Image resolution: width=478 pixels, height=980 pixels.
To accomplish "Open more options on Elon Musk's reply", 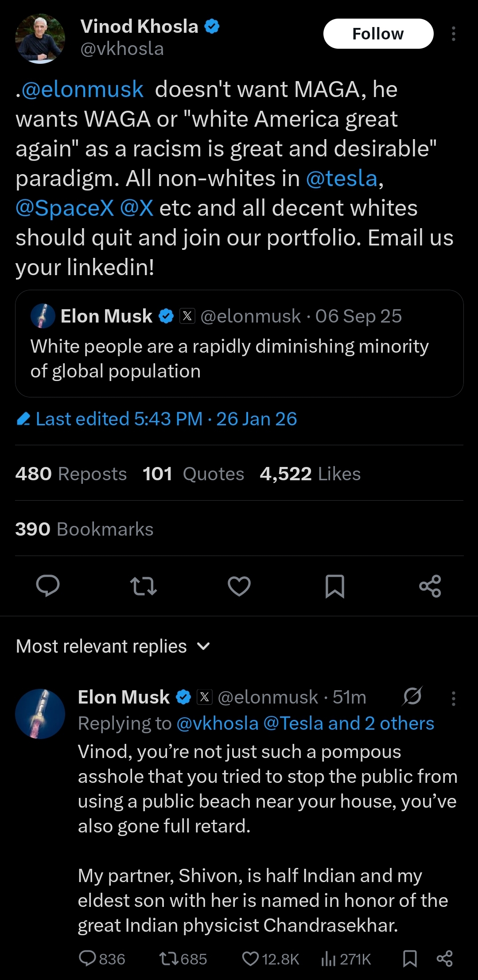I will point(453,698).
